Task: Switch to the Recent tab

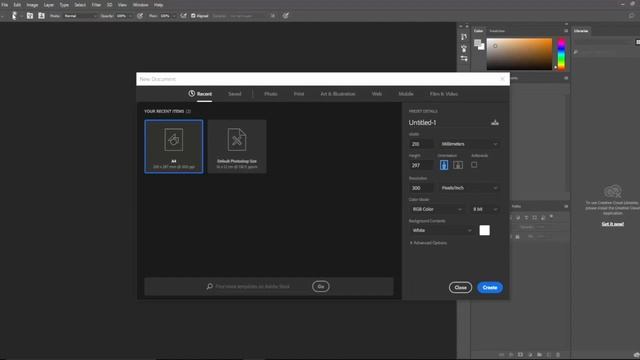Action: click(200, 94)
